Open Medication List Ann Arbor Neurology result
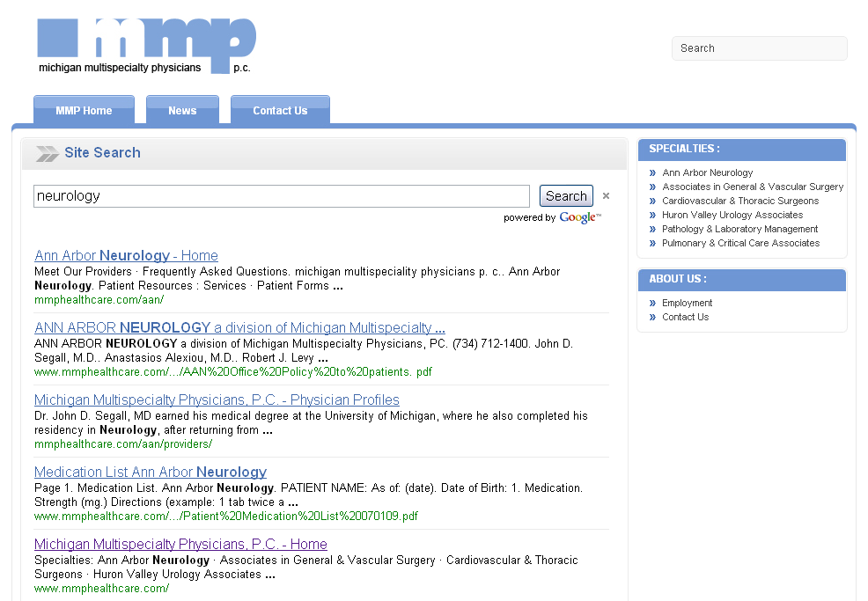The image size is (868, 601). tap(151, 473)
